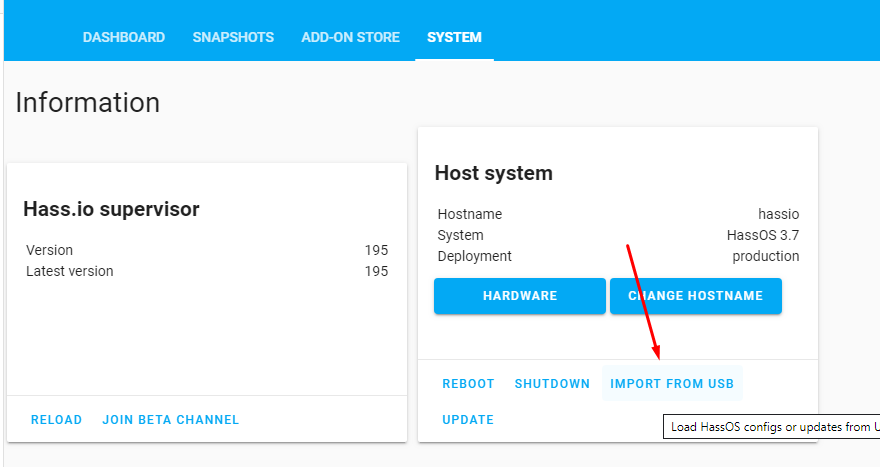Go to the Add-on Store tab

pyautogui.click(x=350, y=37)
